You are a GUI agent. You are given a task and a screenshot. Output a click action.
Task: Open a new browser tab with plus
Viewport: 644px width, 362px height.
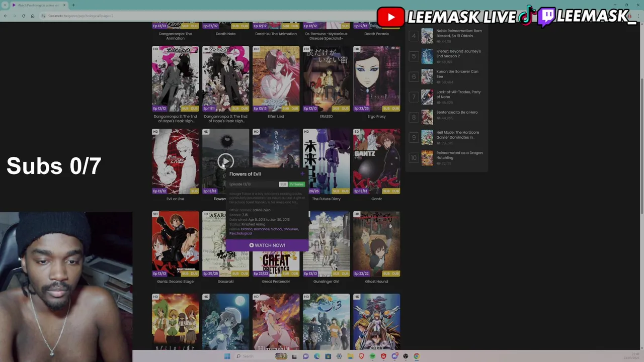(x=73, y=5)
